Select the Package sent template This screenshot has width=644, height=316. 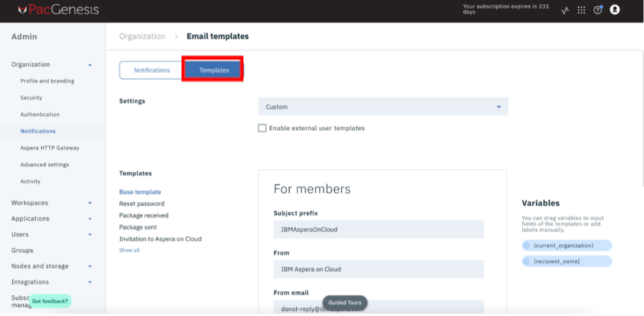(138, 227)
